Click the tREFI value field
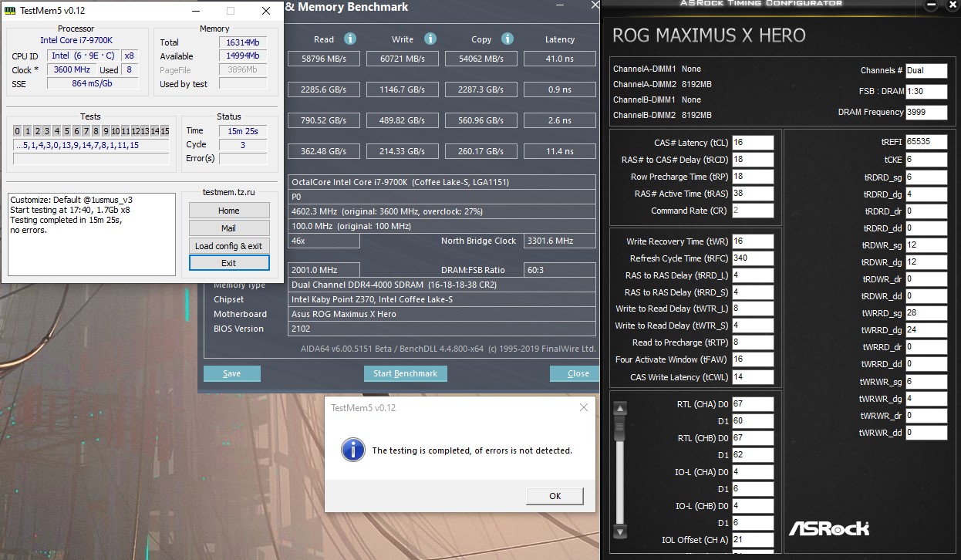This screenshot has height=560, width=961. (x=926, y=143)
